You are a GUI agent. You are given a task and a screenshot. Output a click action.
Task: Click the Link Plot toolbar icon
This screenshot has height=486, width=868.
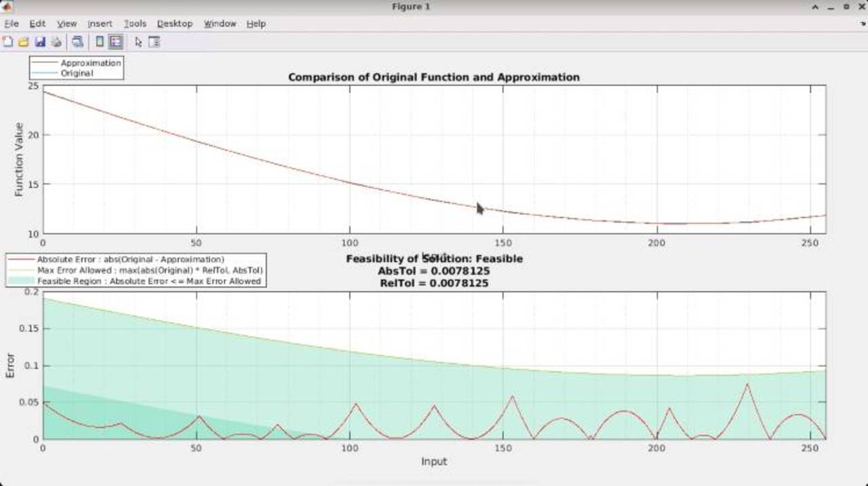pyautogui.click(x=78, y=42)
